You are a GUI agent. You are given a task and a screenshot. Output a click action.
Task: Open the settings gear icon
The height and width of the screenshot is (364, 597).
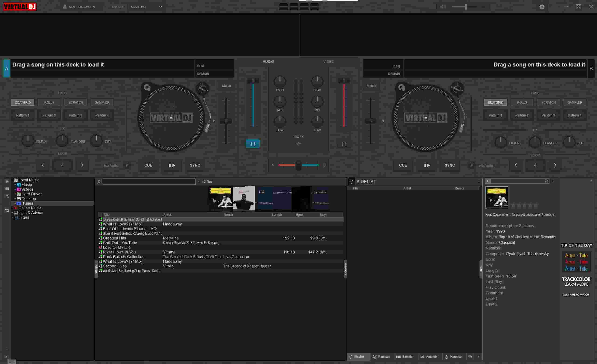click(542, 7)
